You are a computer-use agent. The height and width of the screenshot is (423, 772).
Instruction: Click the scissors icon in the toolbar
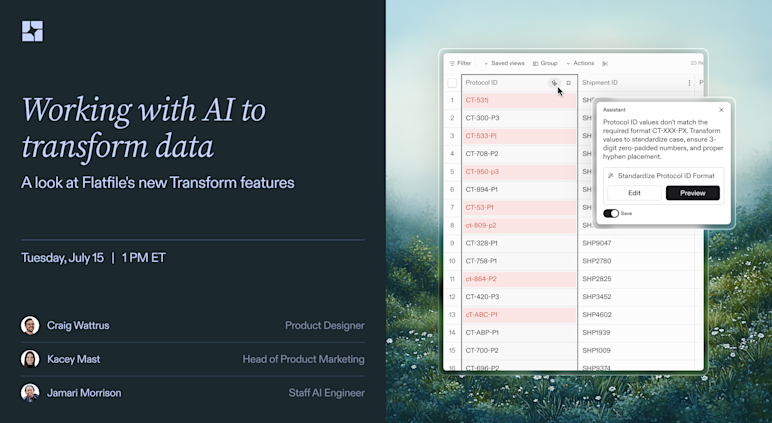click(605, 64)
